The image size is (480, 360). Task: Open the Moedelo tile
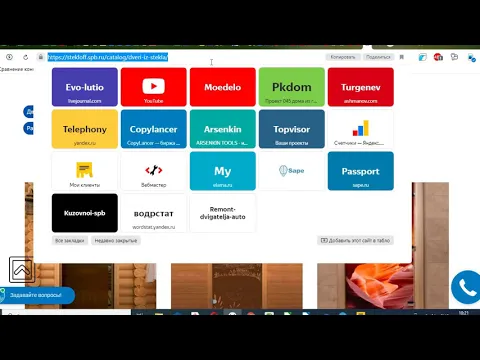(223, 87)
